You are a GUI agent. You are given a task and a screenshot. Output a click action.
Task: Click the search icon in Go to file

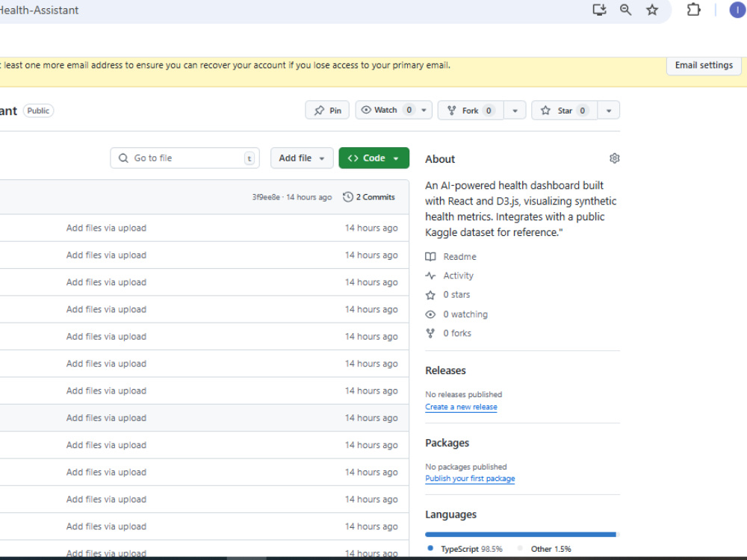pos(123,158)
